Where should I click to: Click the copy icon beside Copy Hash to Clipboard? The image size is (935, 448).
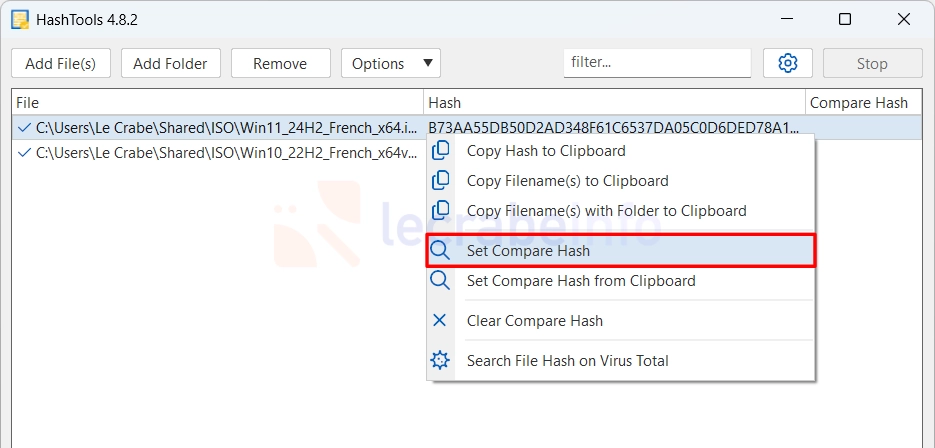click(440, 151)
